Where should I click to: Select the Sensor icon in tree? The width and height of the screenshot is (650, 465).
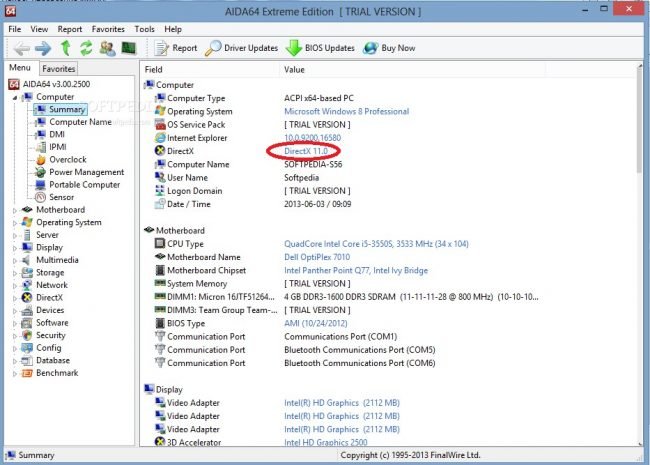click(x=40, y=197)
